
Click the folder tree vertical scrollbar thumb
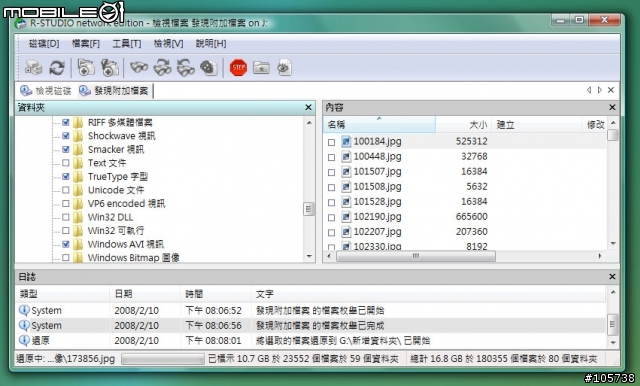309,209
